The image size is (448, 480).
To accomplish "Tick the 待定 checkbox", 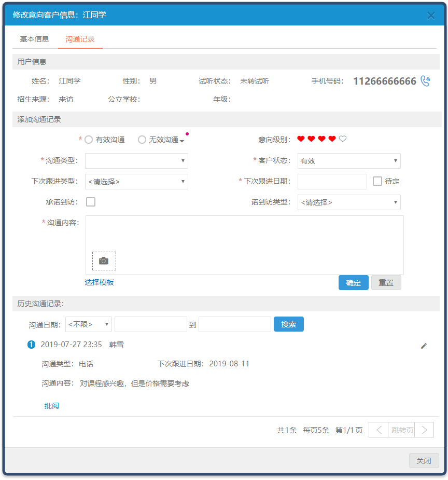I will coord(377,181).
